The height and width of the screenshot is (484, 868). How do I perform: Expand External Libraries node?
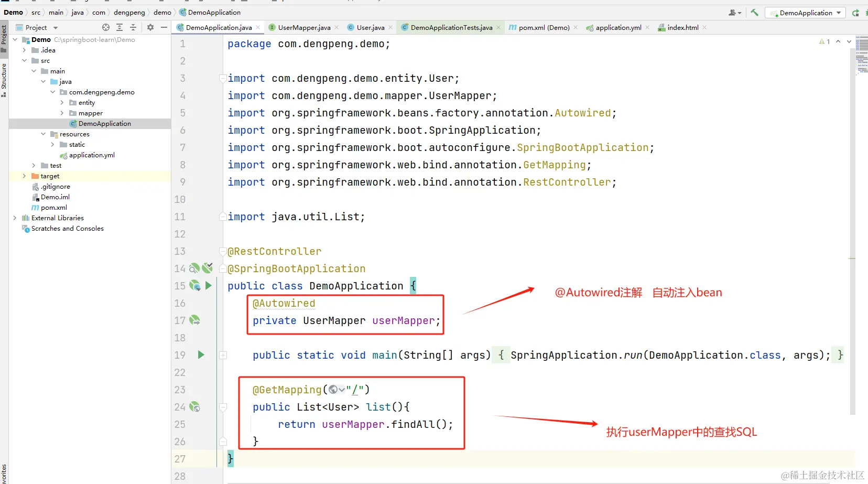click(x=15, y=218)
